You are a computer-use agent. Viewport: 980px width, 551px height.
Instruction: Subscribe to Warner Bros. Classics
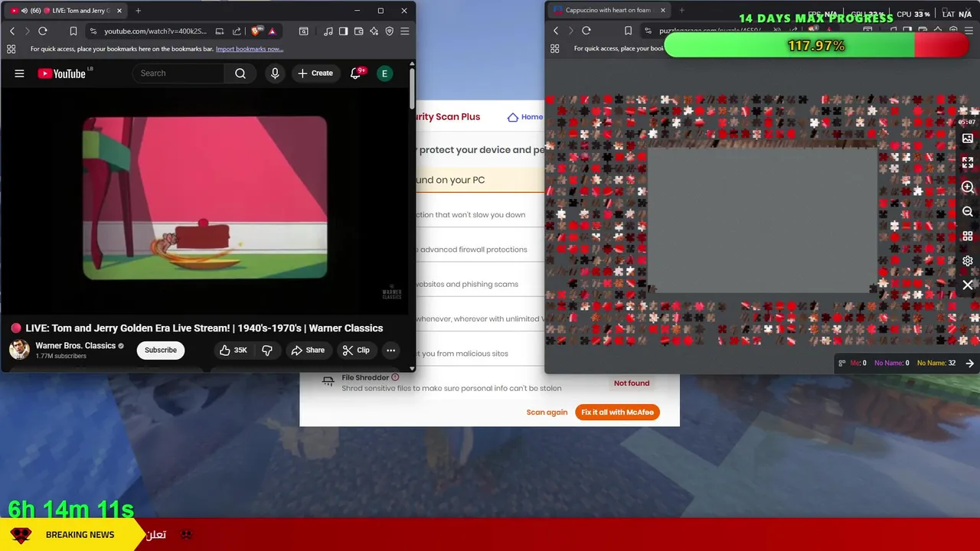pos(161,350)
